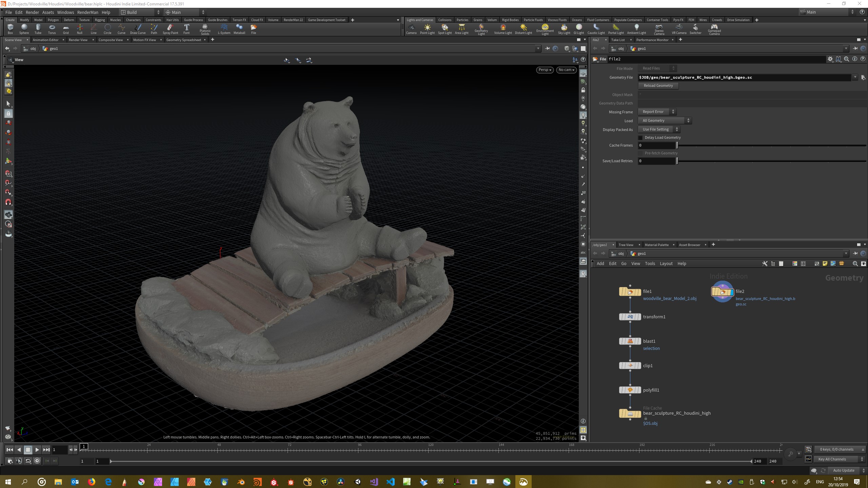
Task: Enable Delay Load Geometry checkbox
Action: point(640,138)
